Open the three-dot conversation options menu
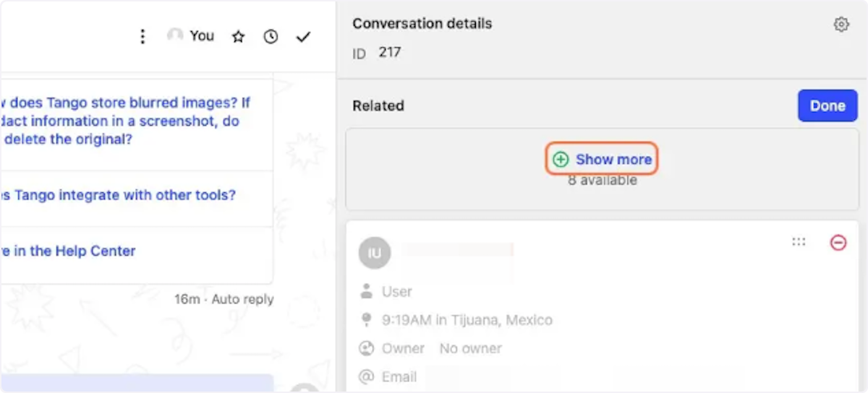Viewport: 868px width, 393px height. pyautogui.click(x=142, y=36)
